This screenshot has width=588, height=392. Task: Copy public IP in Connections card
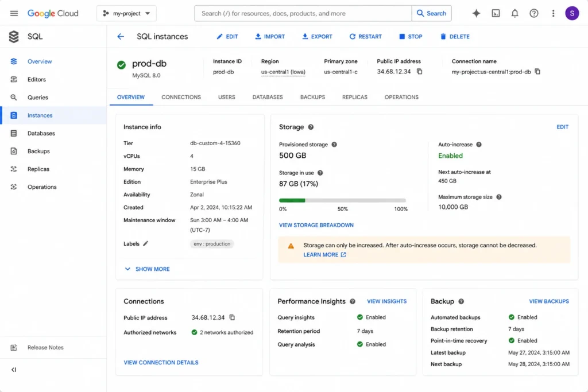232,317
